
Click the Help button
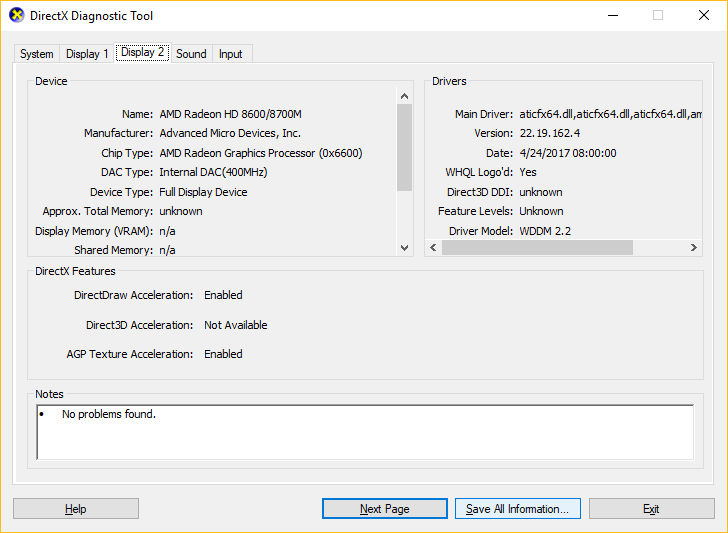76,509
